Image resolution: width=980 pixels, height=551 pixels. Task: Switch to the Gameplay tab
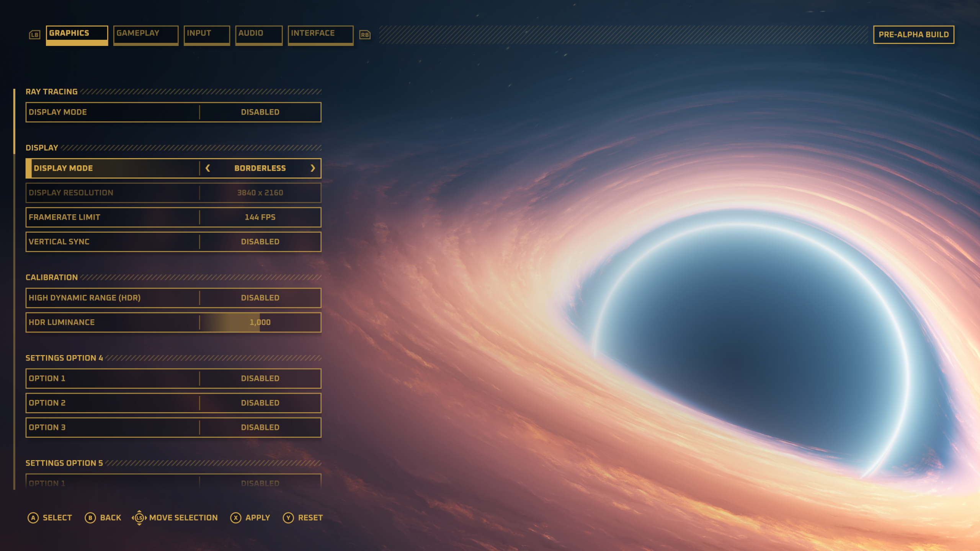click(145, 34)
